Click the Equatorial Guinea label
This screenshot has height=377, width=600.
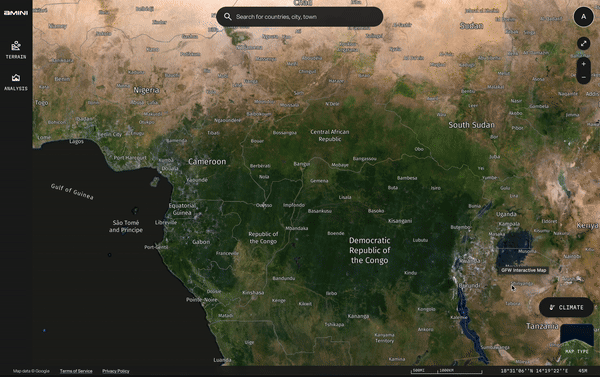click(x=182, y=209)
